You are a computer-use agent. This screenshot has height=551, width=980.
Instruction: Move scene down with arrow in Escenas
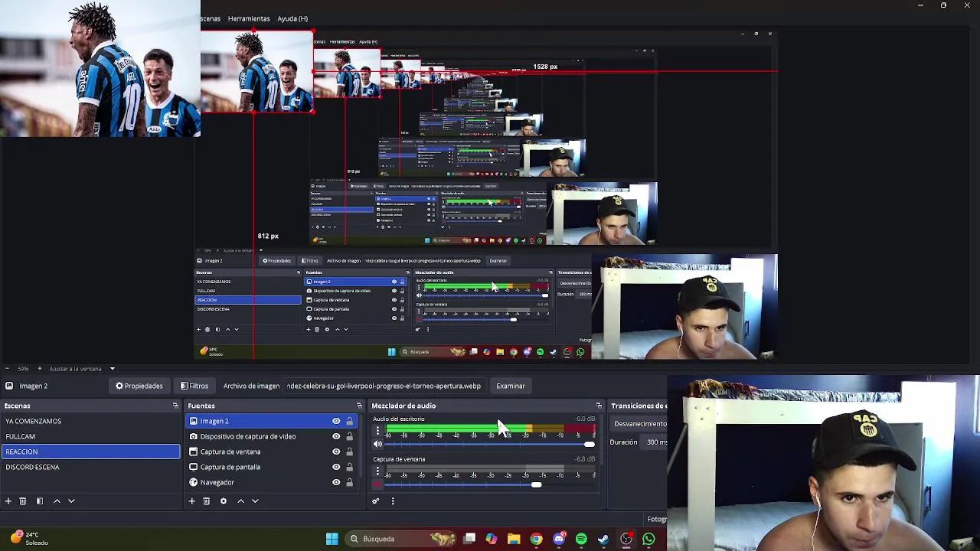point(71,501)
